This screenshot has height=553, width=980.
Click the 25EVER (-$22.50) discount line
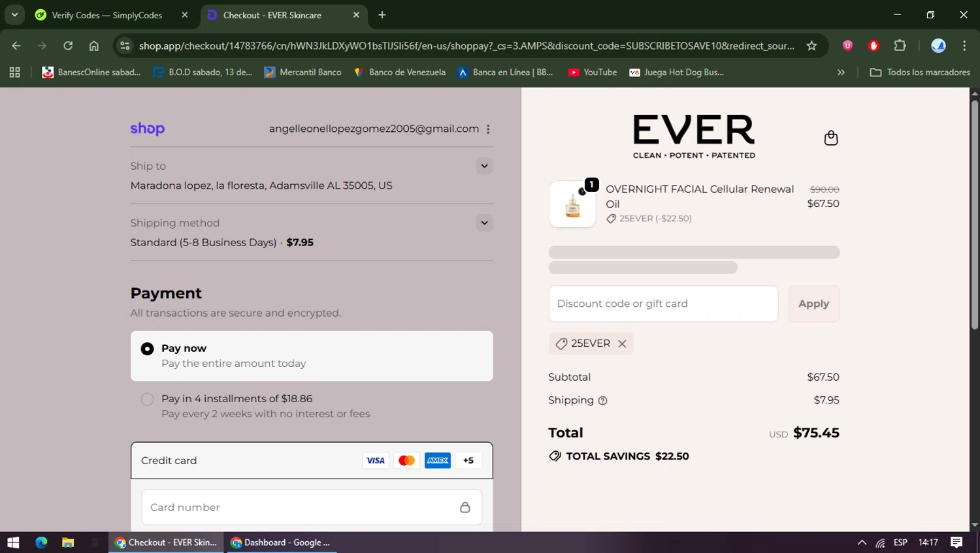click(x=649, y=219)
